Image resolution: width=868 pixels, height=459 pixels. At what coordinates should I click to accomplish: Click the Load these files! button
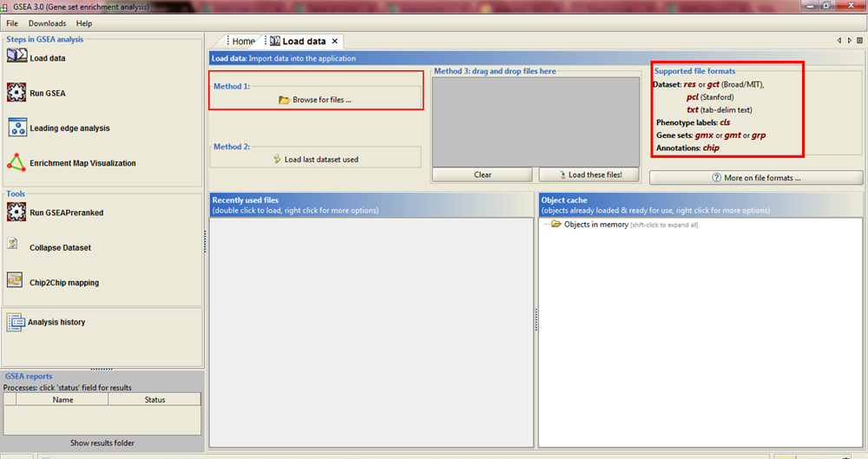coord(589,174)
